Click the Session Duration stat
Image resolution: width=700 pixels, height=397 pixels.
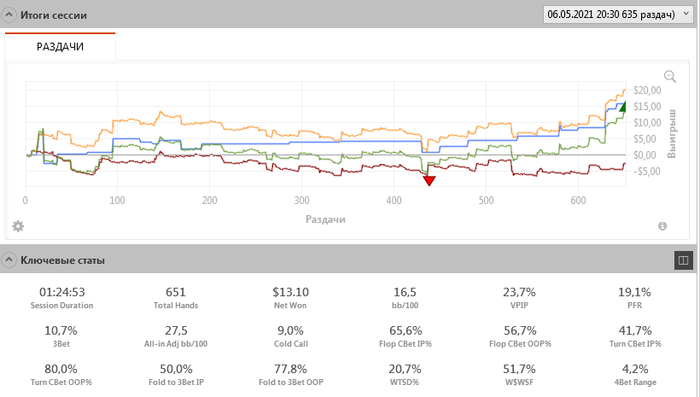click(x=62, y=297)
